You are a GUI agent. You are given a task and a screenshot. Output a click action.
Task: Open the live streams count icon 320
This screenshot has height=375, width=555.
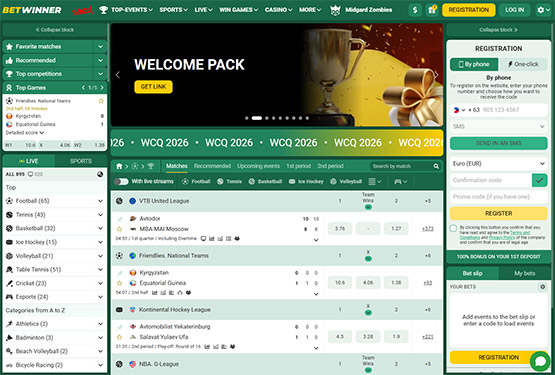click(35, 174)
